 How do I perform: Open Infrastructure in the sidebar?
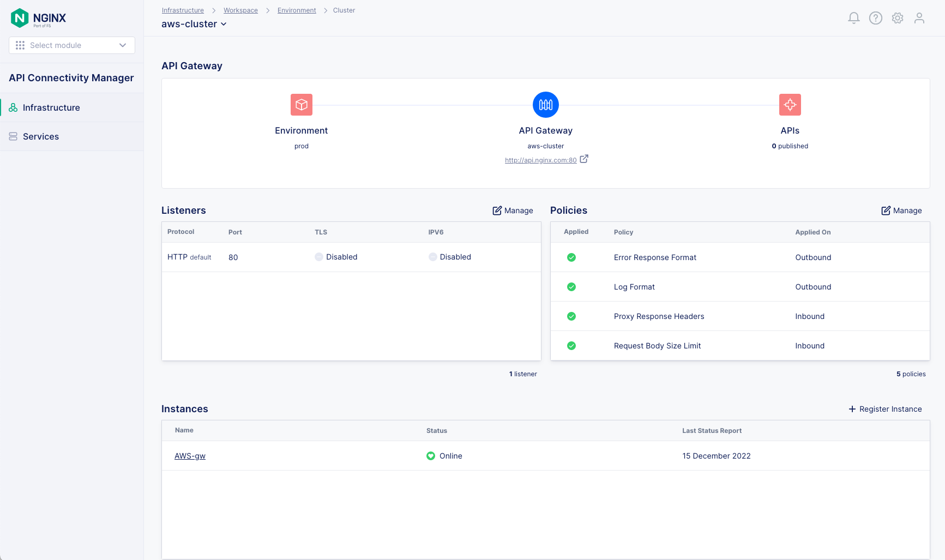tap(51, 107)
